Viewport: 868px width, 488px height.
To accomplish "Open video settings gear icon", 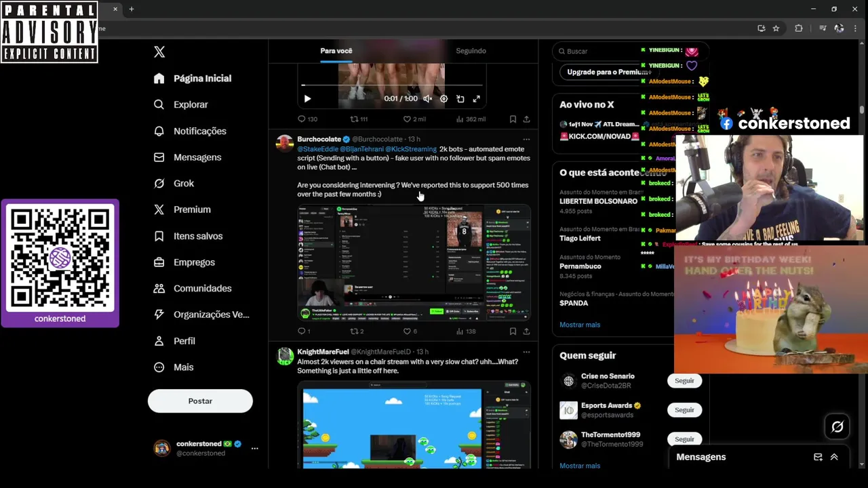I will (x=443, y=99).
